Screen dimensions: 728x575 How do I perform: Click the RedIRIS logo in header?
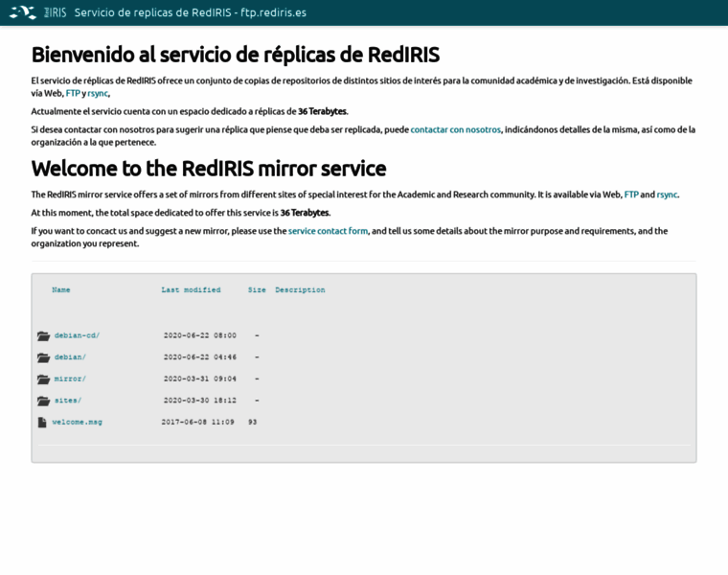coord(38,12)
